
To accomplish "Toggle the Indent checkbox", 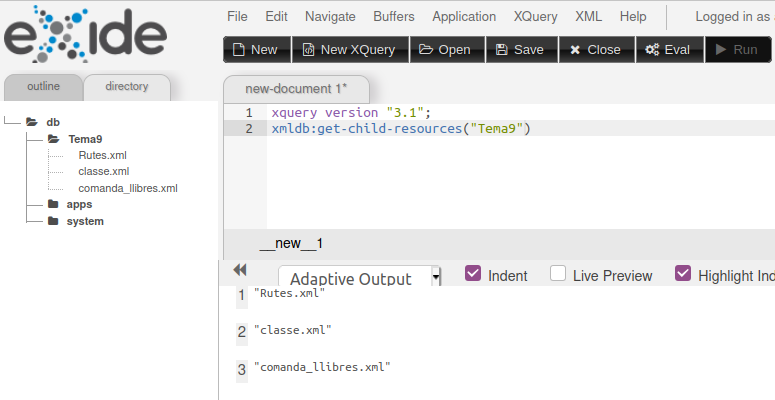I will tap(474, 274).
